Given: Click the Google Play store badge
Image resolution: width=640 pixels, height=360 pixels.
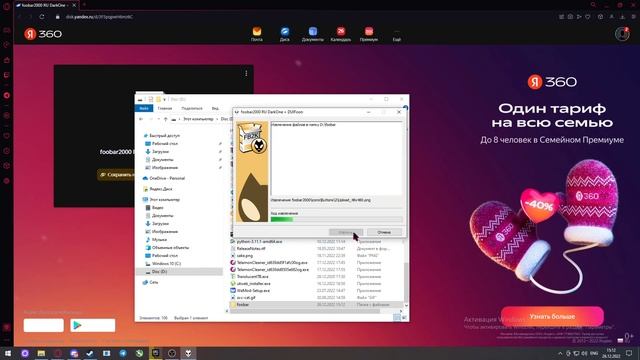Looking at the screenshot, I should tap(93, 325).
